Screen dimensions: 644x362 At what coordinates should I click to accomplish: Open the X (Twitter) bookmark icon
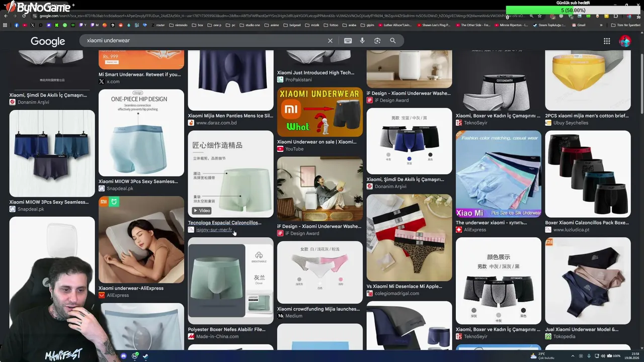point(33,25)
